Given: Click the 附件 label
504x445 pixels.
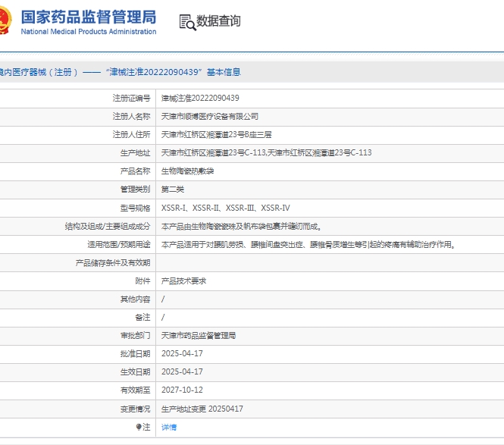Looking at the screenshot, I should tap(142, 281).
